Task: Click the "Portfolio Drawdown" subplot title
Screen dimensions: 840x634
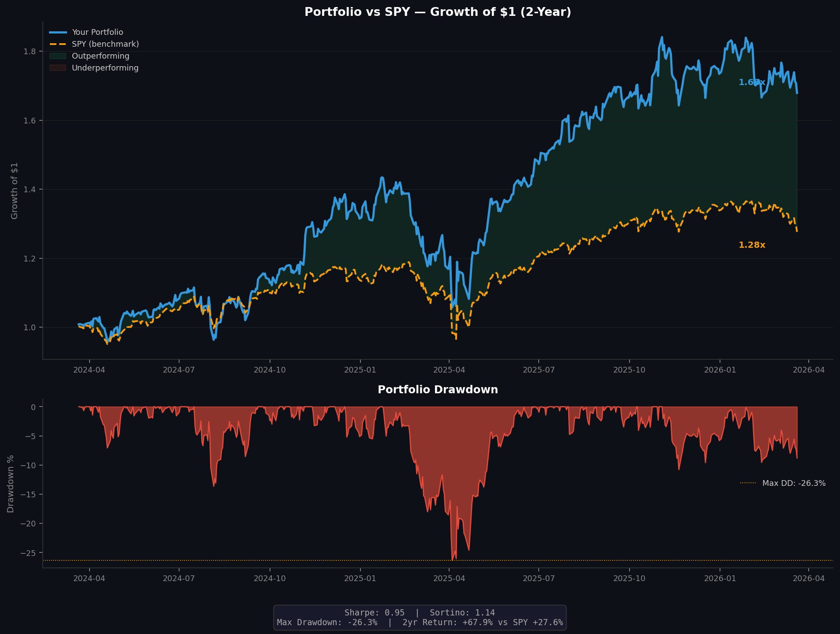Action: [438, 390]
